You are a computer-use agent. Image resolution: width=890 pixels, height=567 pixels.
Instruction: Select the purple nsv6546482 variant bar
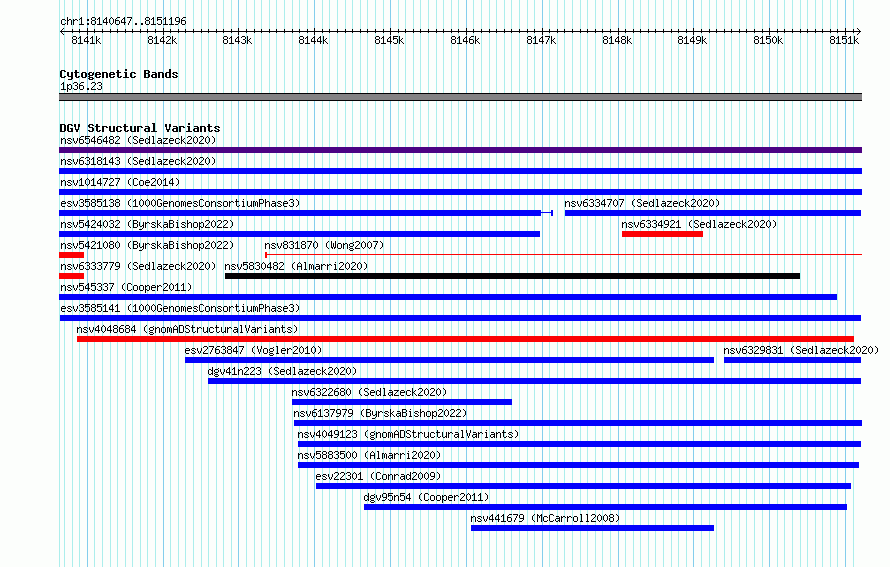(460, 150)
